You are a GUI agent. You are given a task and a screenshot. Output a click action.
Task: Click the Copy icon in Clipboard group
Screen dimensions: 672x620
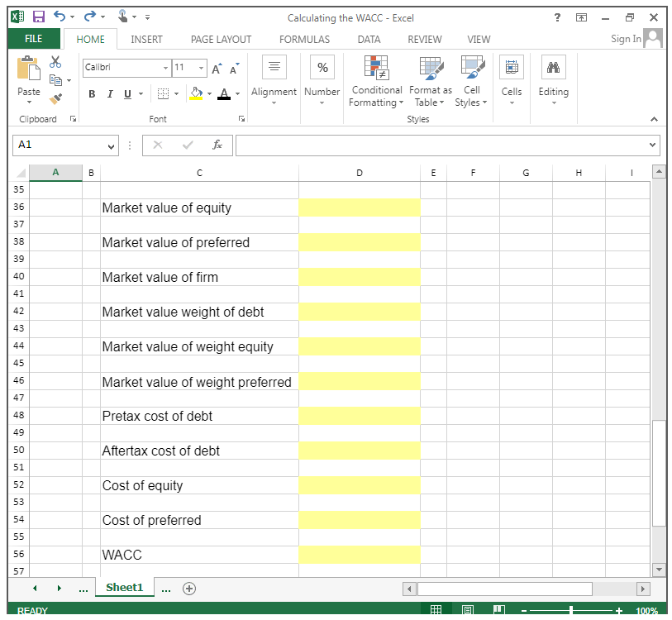click(55, 80)
